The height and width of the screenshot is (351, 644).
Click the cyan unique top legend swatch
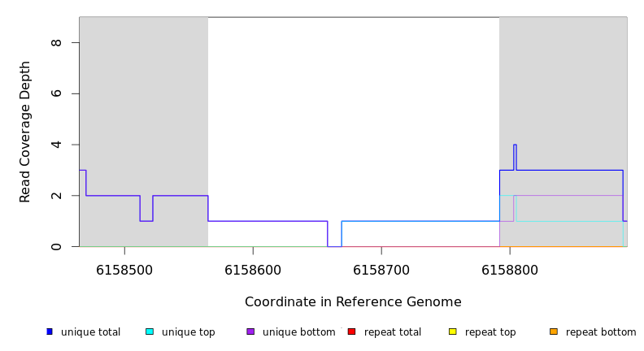[150, 331]
